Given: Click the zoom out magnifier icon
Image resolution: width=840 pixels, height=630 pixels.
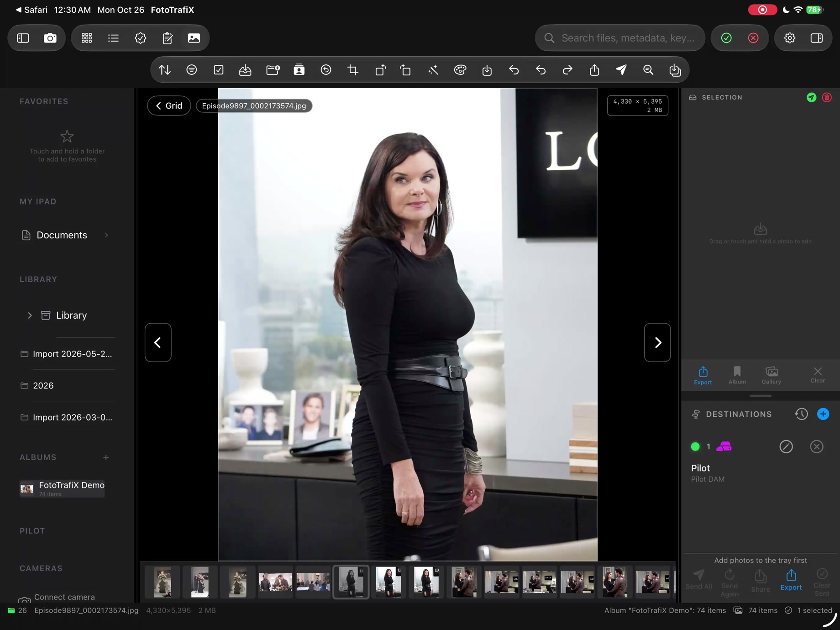Looking at the screenshot, I should click(648, 70).
